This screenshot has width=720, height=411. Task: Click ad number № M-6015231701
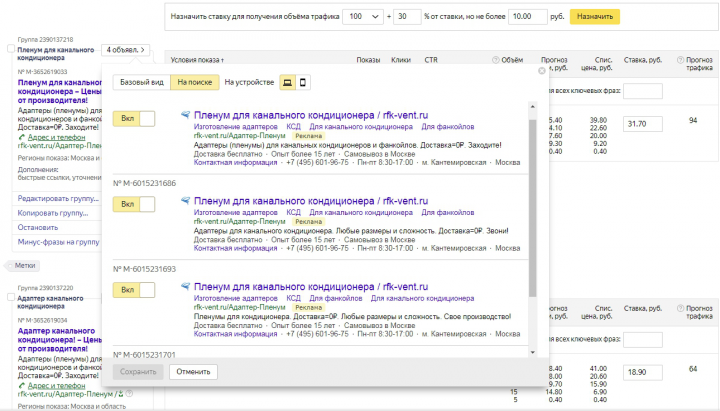[x=144, y=355]
